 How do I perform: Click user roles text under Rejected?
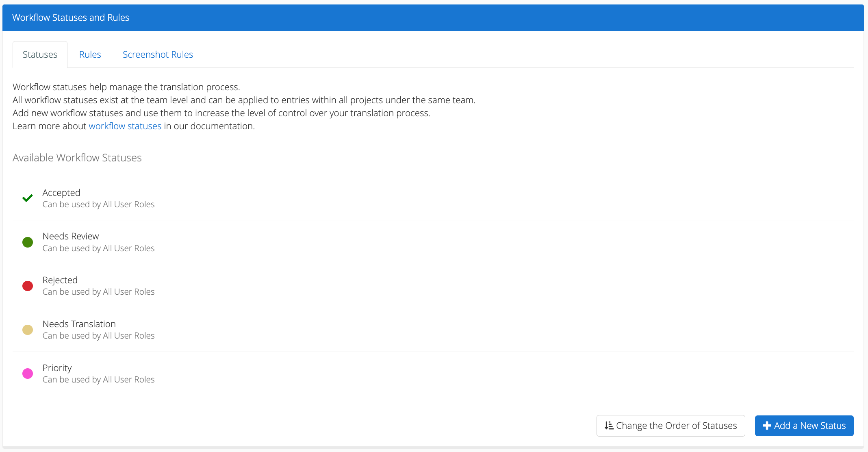pyautogui.click(x=99, y=292)
